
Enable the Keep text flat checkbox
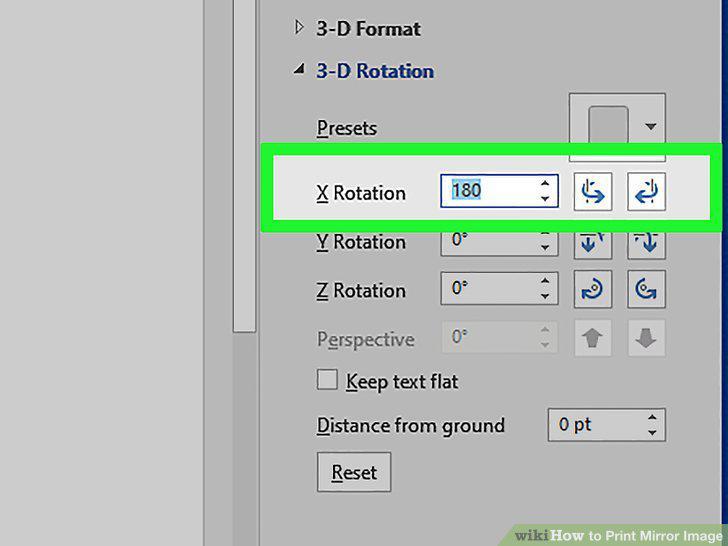[x=327, y=380]
